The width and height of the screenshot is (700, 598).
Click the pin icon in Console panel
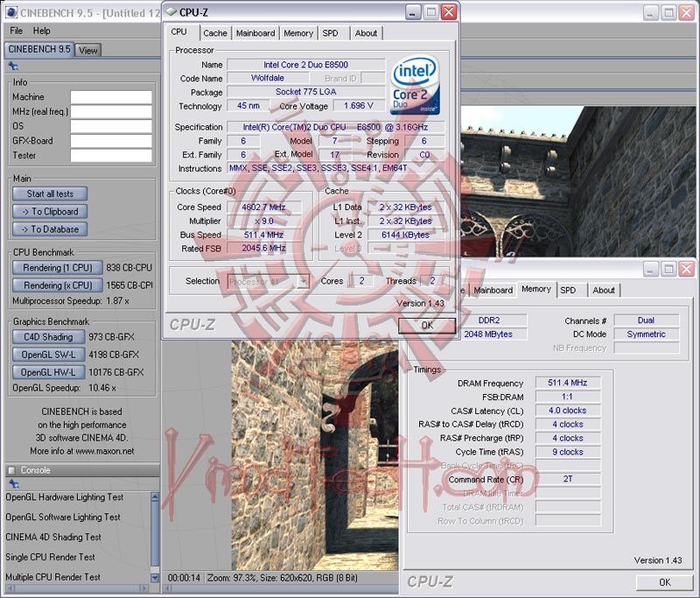point(13,483)
